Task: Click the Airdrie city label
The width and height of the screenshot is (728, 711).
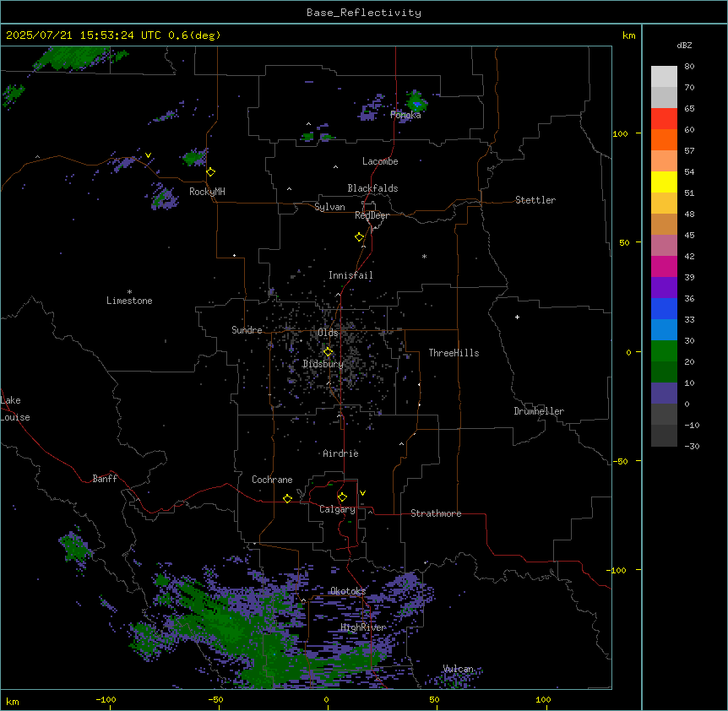Action: [341, 453]
